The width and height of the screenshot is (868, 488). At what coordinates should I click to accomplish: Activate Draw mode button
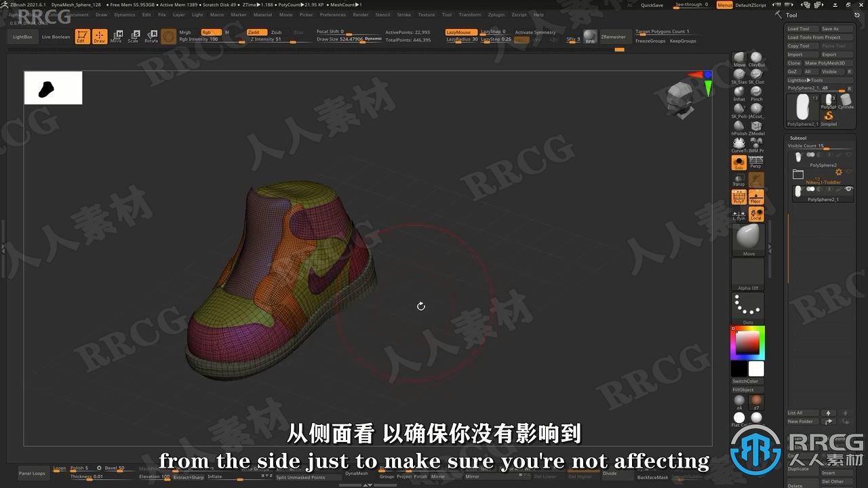coord(100,37)
